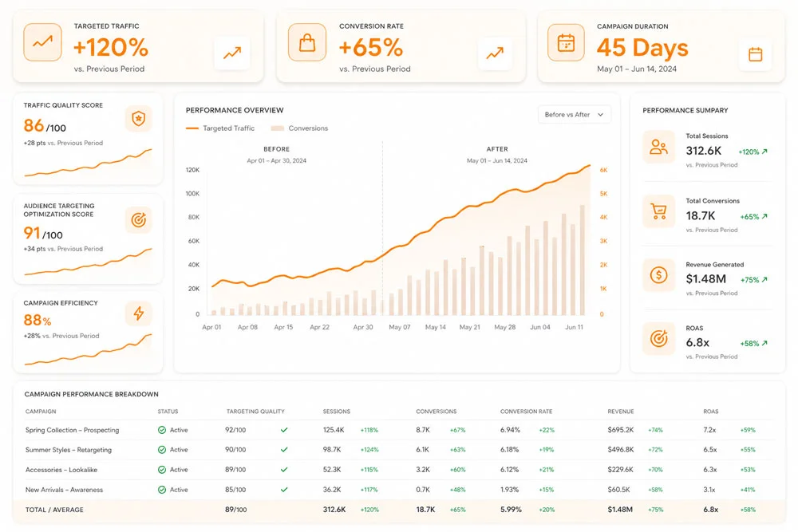Image resolution: width=798 pixels, height=532 pixels.
Task: Click the 5.99% average conversion rate
Action: tap(511, 509)
